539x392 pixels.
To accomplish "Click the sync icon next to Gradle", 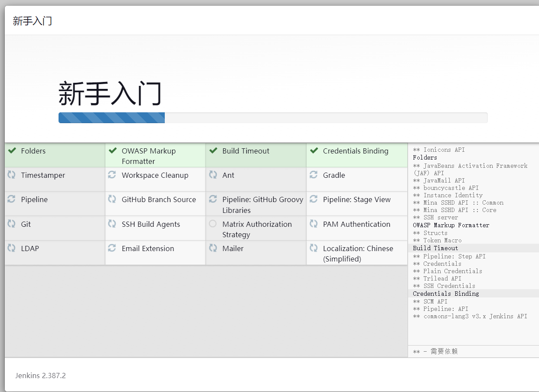I will 314,175.
